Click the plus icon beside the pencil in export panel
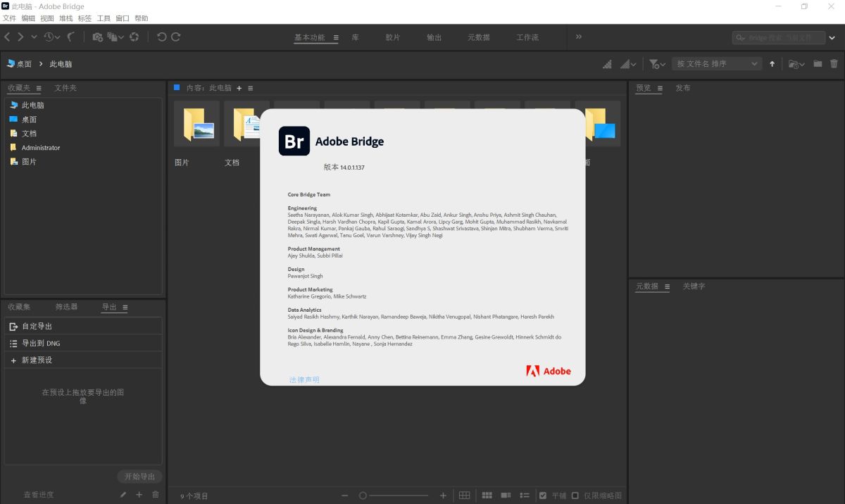The width and height of the screenshot is (845, 504). point(139,495)
